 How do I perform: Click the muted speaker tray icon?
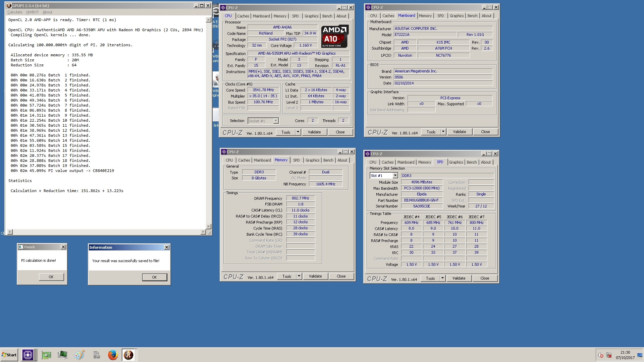click(601, 355)
